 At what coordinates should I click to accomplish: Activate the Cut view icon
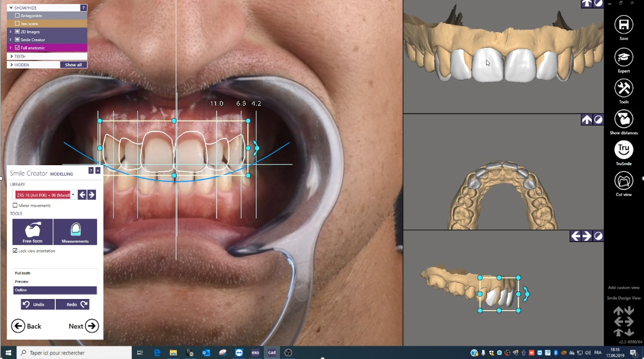[624, 181]
